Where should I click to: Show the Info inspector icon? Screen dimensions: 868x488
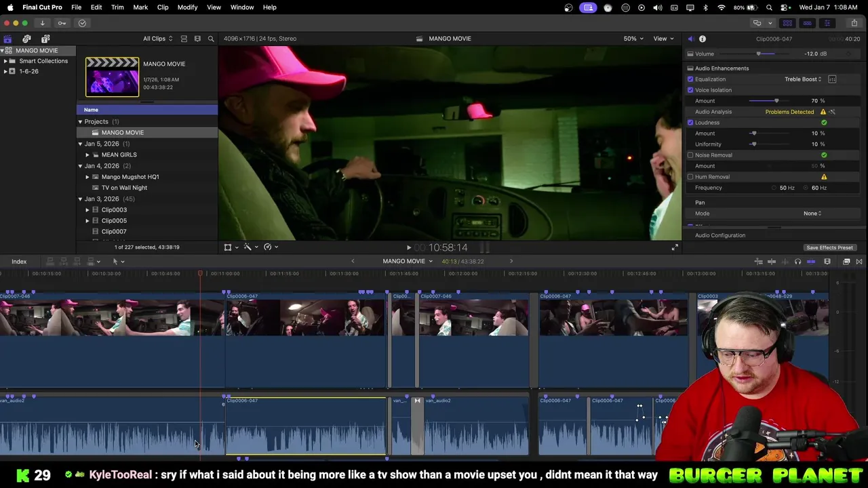[703, 39]
